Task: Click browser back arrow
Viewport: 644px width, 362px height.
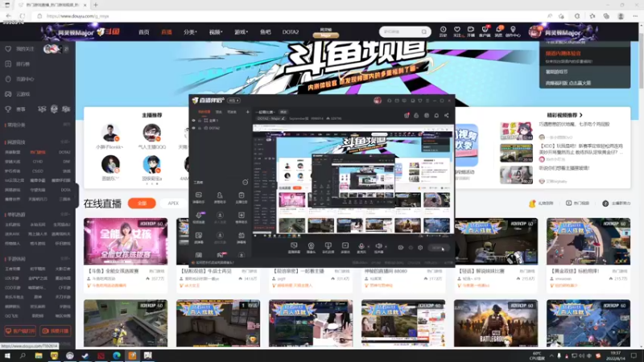Action: point(9,16)
